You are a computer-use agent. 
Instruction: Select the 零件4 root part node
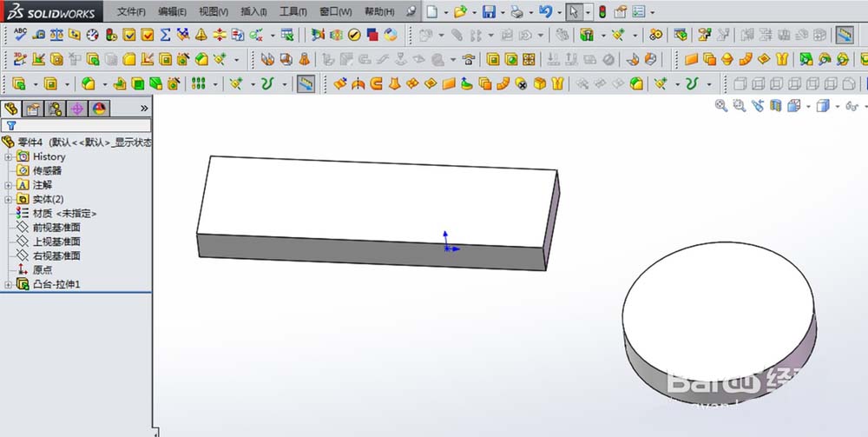point(76,142)
